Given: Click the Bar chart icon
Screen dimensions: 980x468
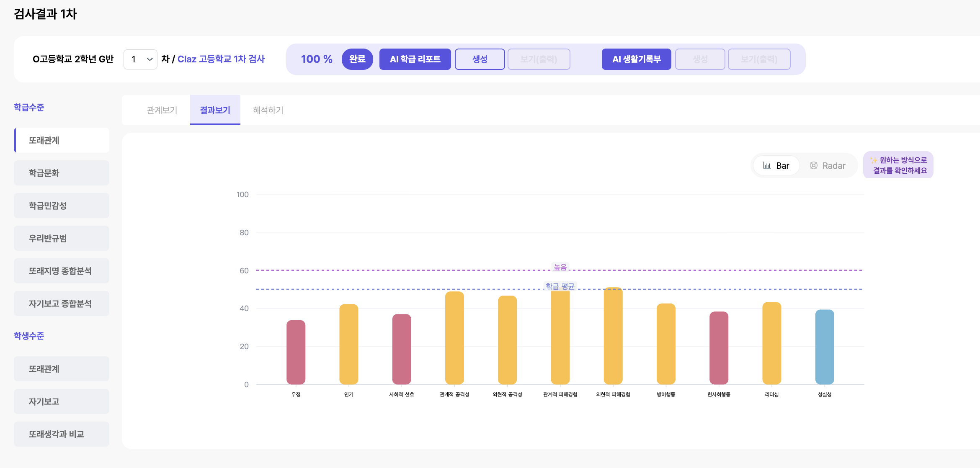Looking at the screenshot, I should tap(767, 166).
